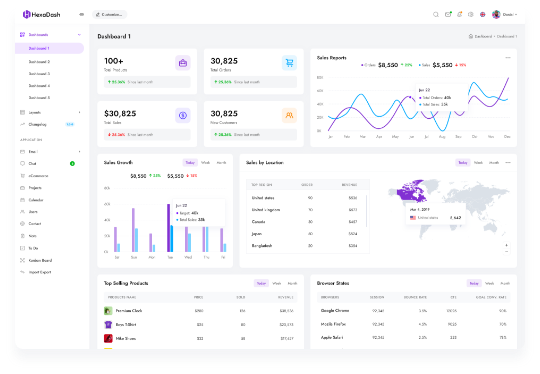540x374 pixels.
Task: Open the notification bell icon
Action: coord(459,14)
